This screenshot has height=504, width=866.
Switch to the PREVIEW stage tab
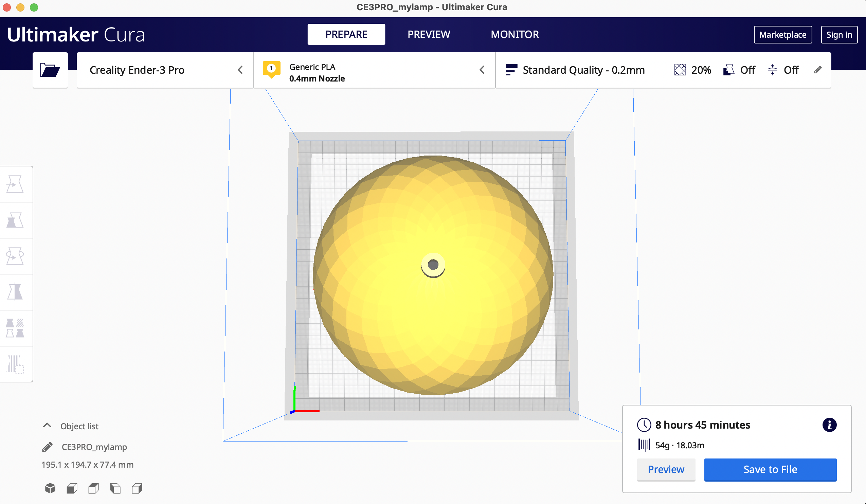click(429, 34)
